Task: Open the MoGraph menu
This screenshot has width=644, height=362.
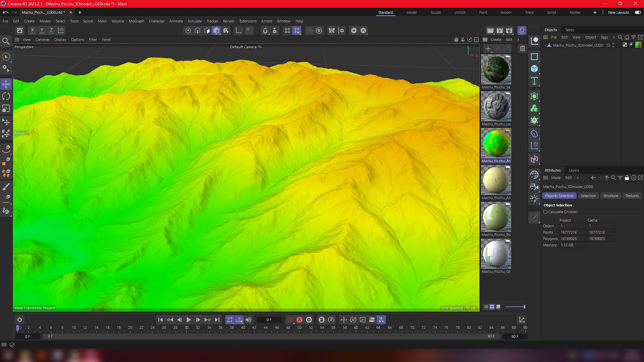Action: click(x=136, y=21)
